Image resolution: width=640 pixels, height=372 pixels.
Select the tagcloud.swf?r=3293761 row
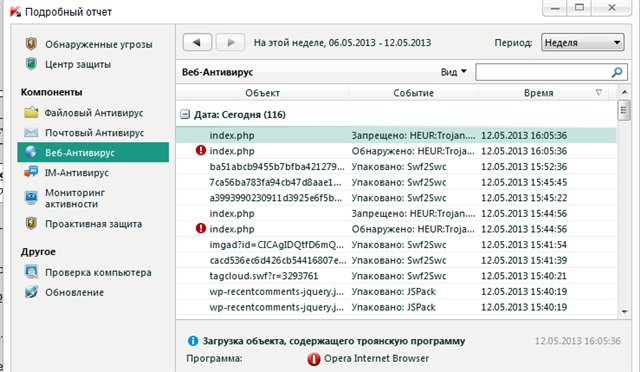[396, 276]
